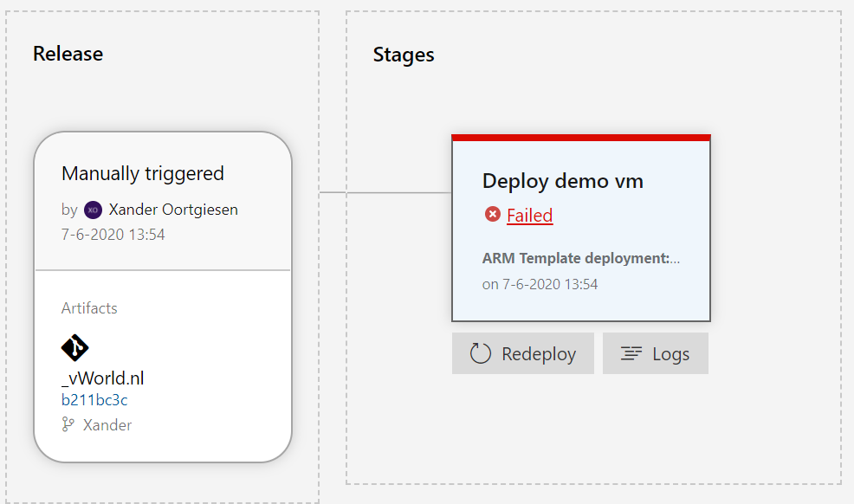854x504 pixels.
Task: Open the Failed link to inspect errors
Action: point(529,215)
